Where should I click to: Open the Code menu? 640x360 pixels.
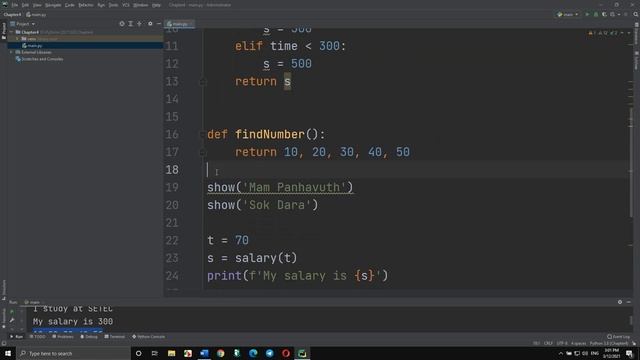(x=70, y=5)
